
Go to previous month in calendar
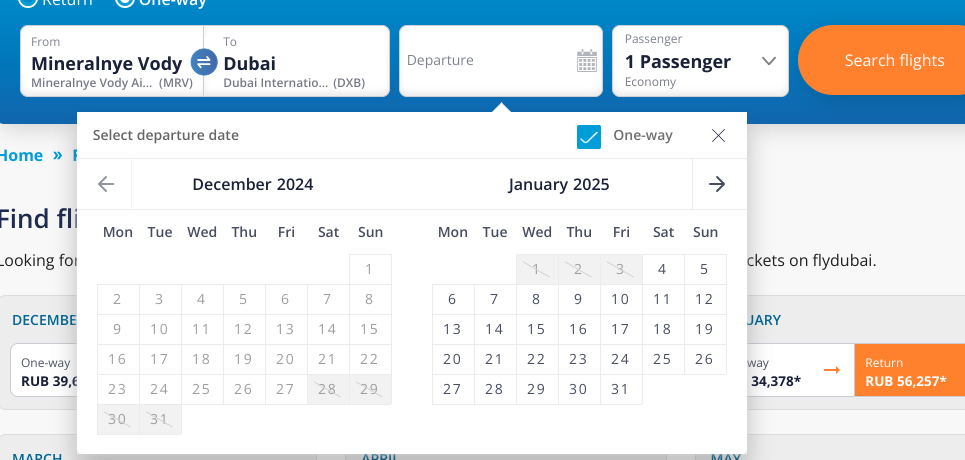click(106, 184)
